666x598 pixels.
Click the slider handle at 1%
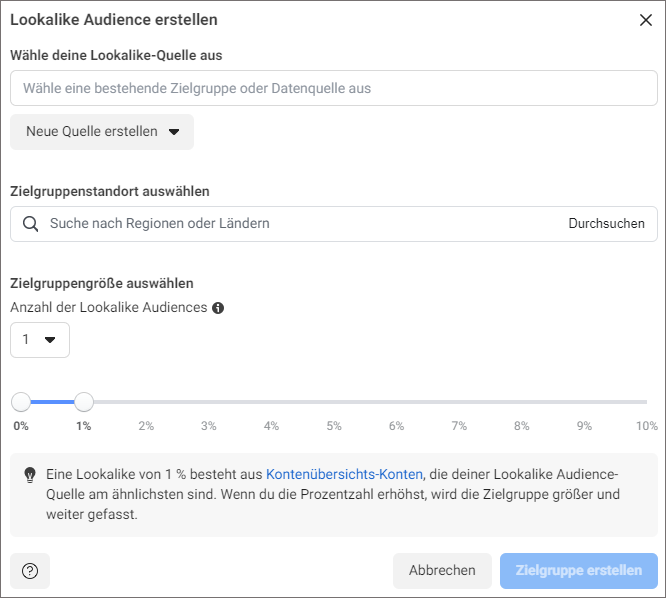click(84, 402)
